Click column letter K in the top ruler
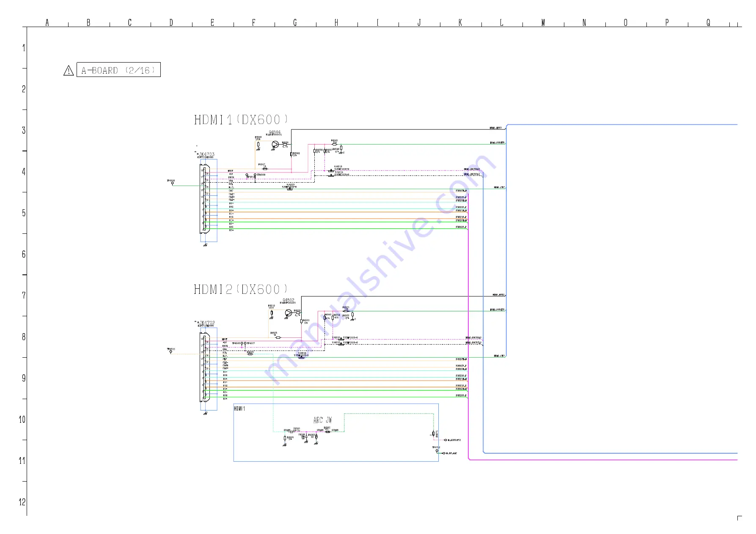Viewport: 756px width, 534px height. point(460,22)
